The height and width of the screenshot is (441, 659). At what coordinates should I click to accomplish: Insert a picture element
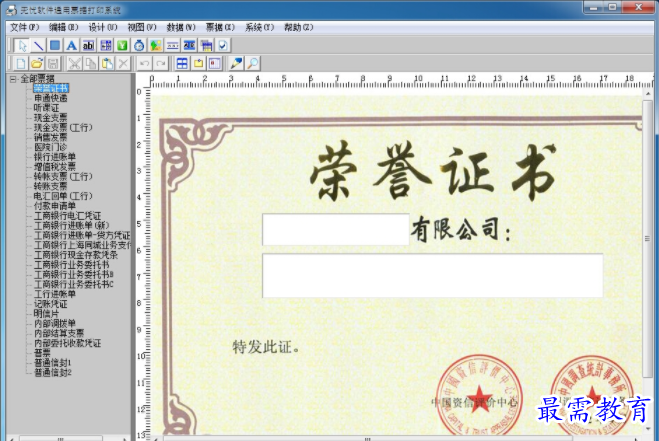pos(156,45)
